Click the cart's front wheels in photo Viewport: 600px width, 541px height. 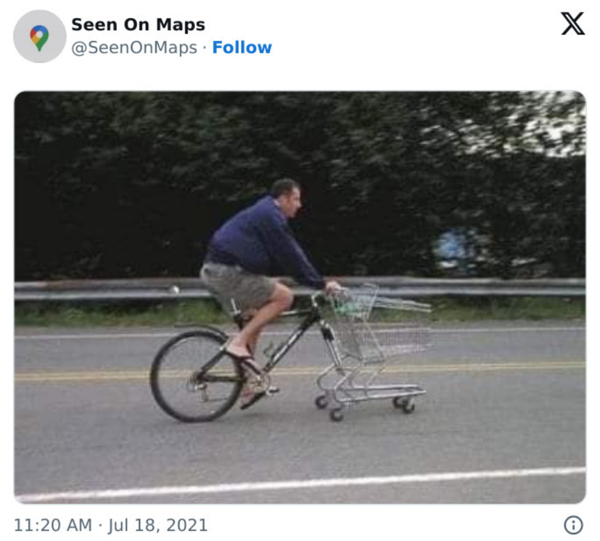point(405,405)
